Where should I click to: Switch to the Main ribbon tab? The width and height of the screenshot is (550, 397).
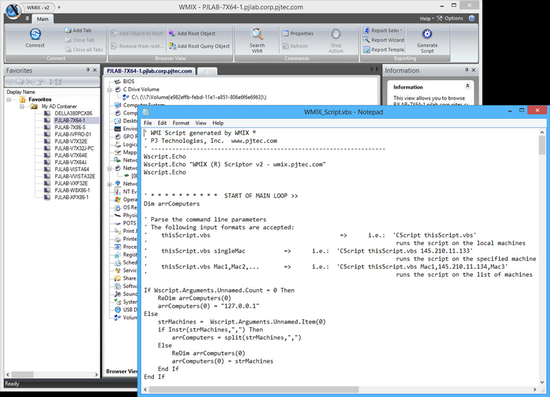tap(43, 19)
